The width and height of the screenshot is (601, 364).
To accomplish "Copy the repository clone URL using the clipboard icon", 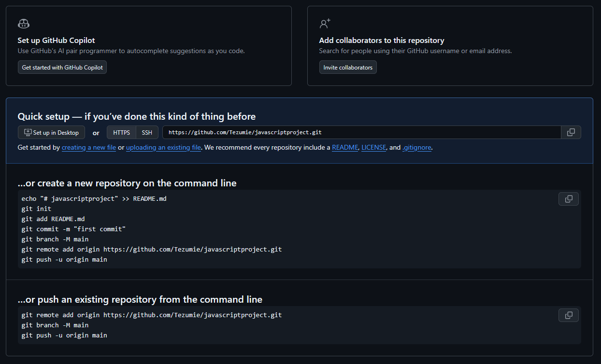I will [571, 132].
